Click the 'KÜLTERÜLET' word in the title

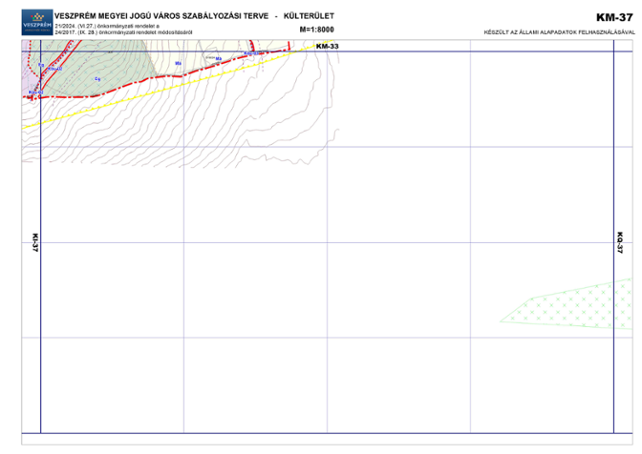310,16
